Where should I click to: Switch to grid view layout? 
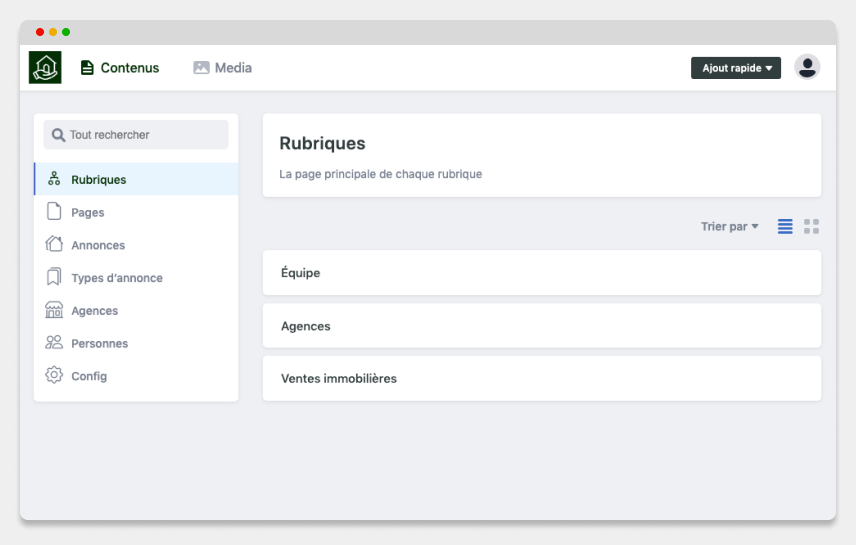pyautogui.click(x=811, y=226)
